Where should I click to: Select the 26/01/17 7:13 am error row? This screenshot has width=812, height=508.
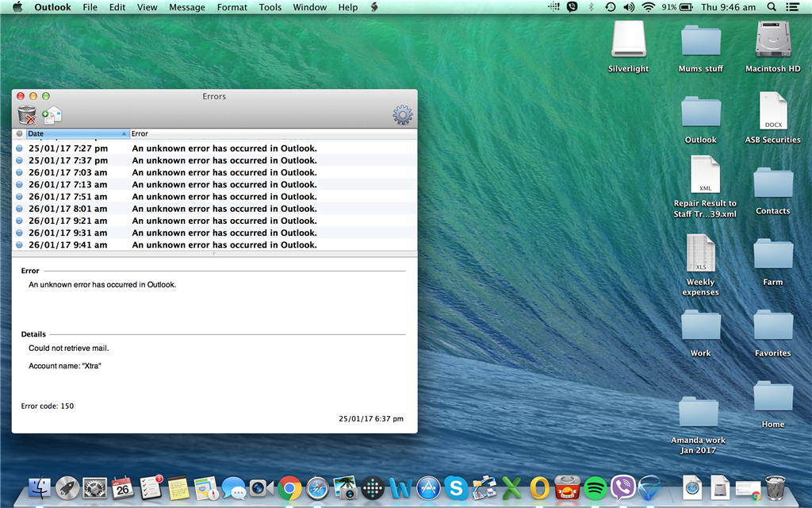(x=214, y=184)
